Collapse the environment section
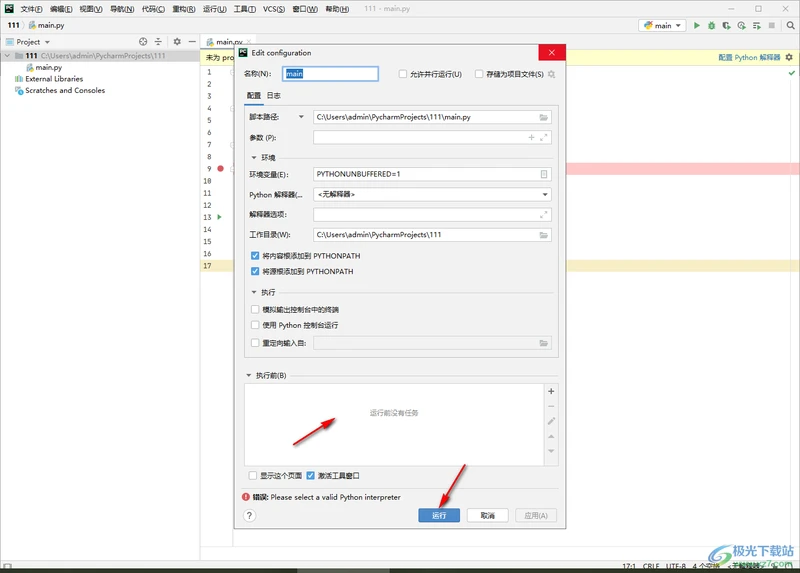Viewport: 800px width, 573px height. click(x=254, y=158)
